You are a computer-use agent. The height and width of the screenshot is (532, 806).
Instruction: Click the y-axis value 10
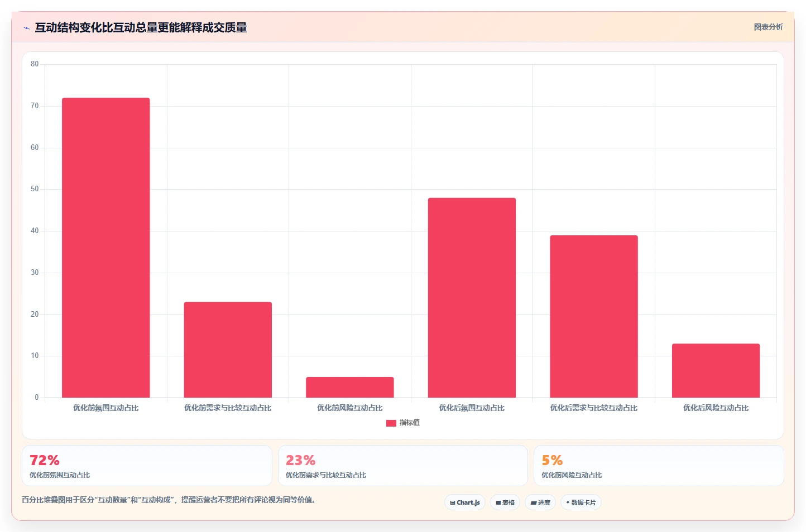click(x=35, y=356)
